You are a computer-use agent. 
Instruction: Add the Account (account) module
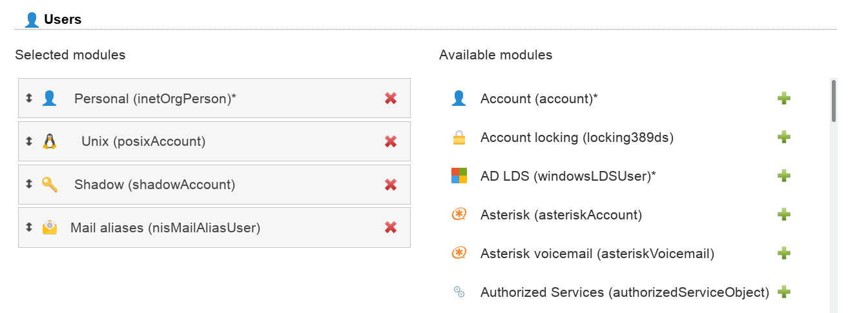coord(783,98)
